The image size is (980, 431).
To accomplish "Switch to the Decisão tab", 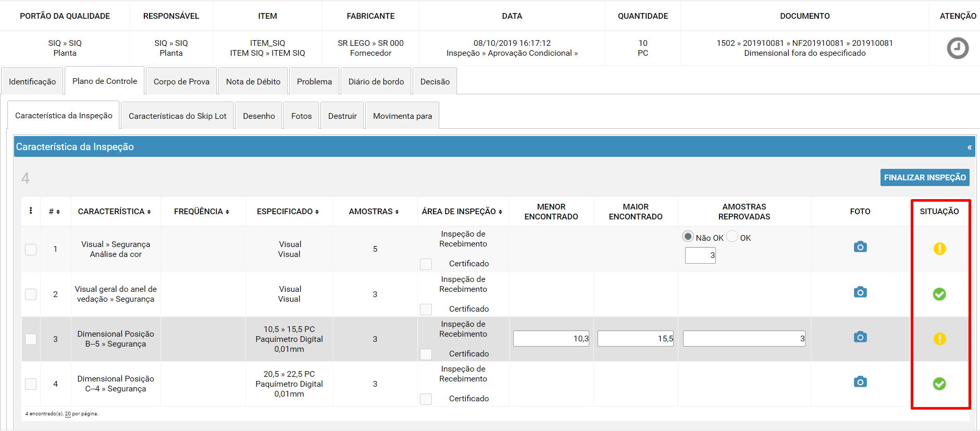I will coord(435,81).
